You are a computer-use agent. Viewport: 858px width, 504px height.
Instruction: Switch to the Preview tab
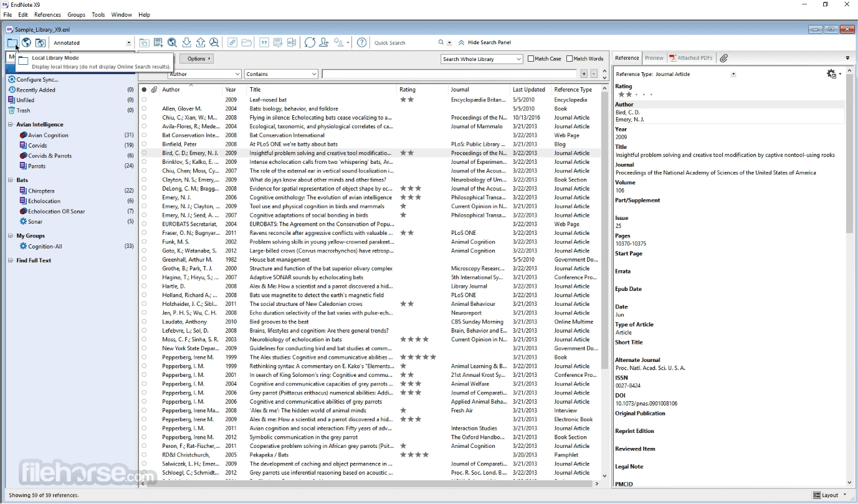click(654, 58)
